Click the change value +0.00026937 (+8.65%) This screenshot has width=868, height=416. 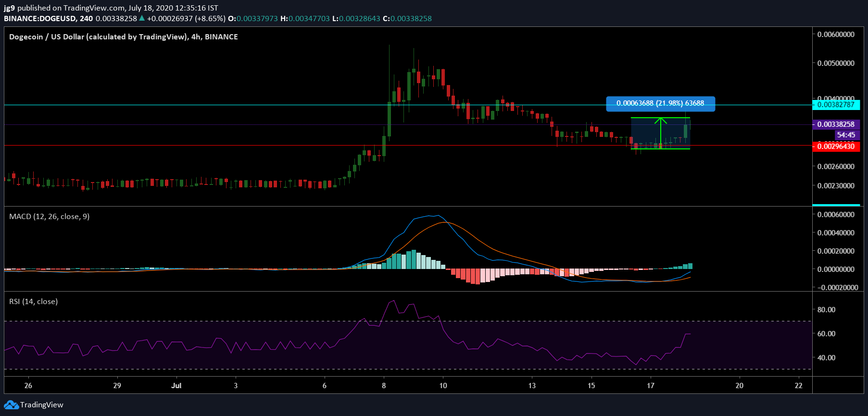186,18
